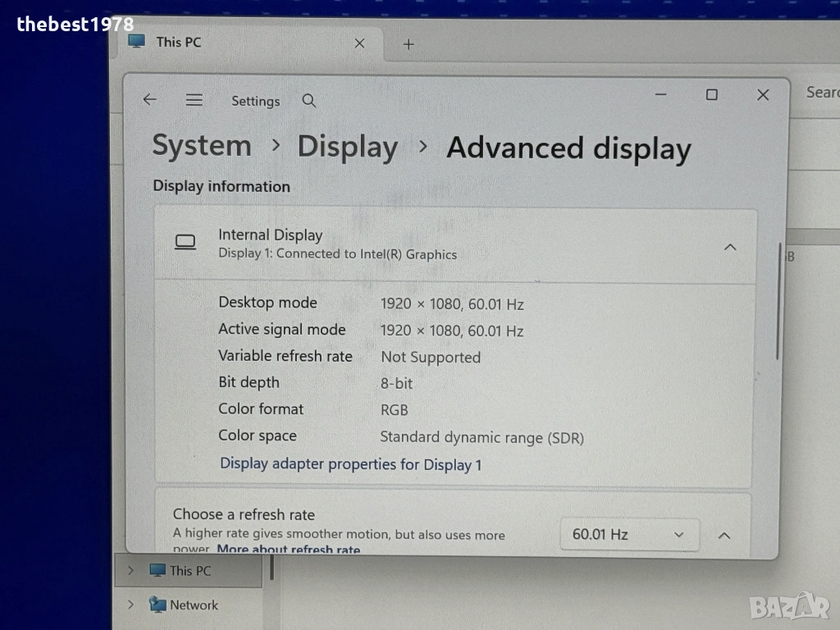The width and height of the screenshot is (840, 630).
Task: Collapse the Choose a refresh rate section
Action: coord(724,535)
